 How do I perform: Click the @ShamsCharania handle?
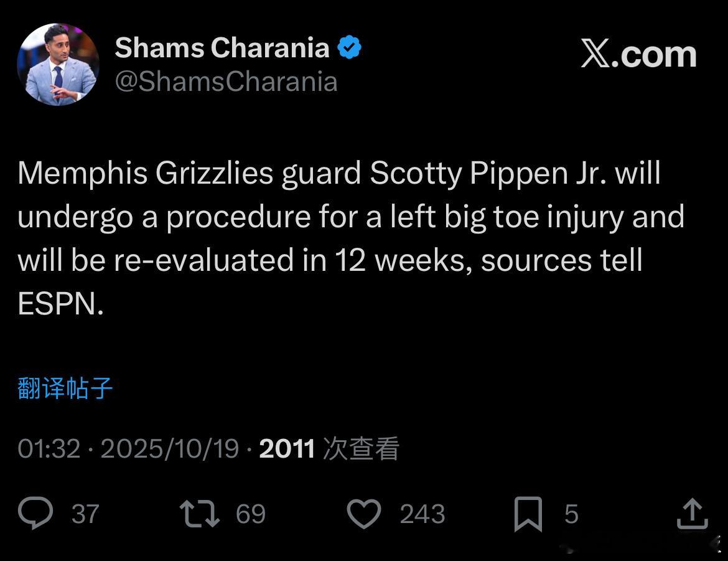226,82
